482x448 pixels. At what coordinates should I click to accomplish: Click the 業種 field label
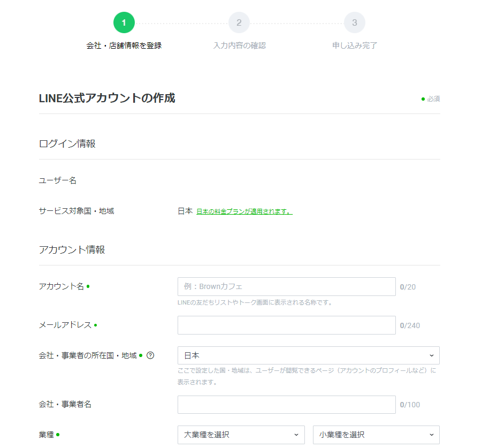(x=46, y=435)
